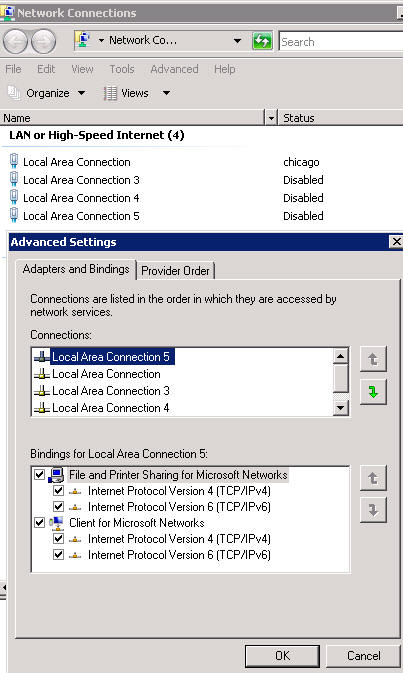Open the Advanced menu

point(174,69)
